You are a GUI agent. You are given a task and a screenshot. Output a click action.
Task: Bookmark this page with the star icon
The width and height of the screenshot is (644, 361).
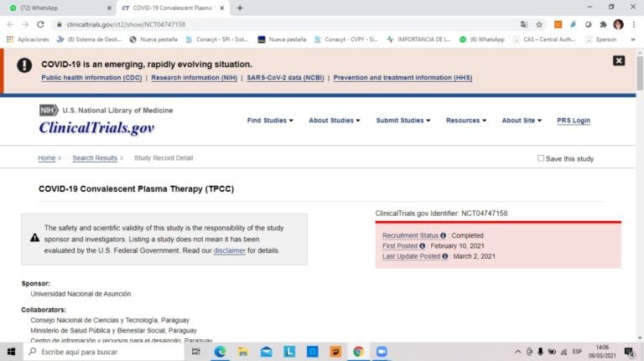point(539,24)
